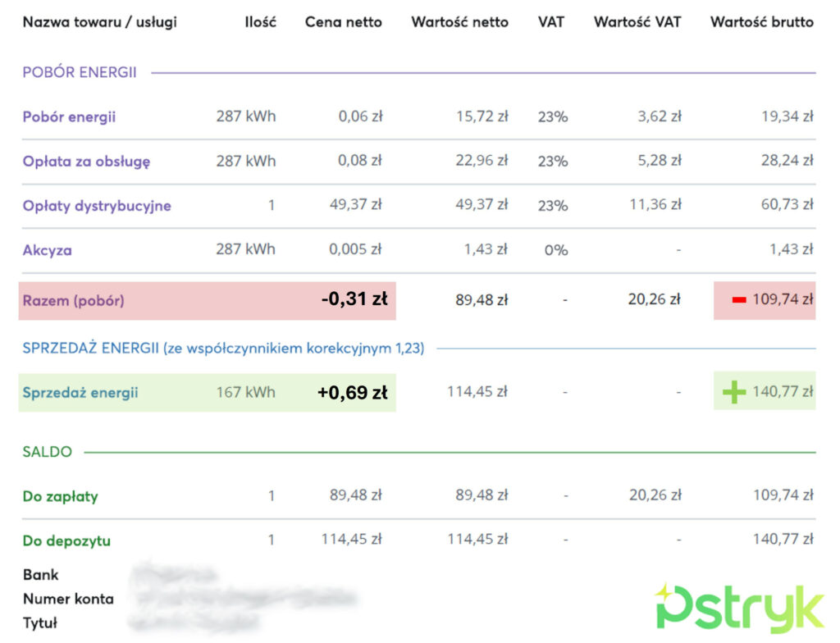Click the Numer konta label
This screenshot has height=643, width=840.
68,599
